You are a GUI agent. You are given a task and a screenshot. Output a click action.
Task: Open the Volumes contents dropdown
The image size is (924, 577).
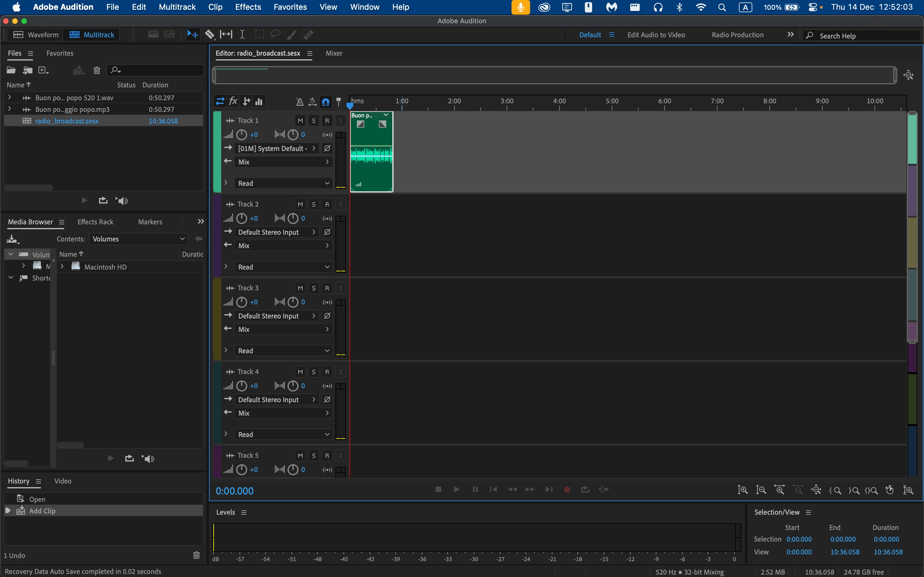138,239
